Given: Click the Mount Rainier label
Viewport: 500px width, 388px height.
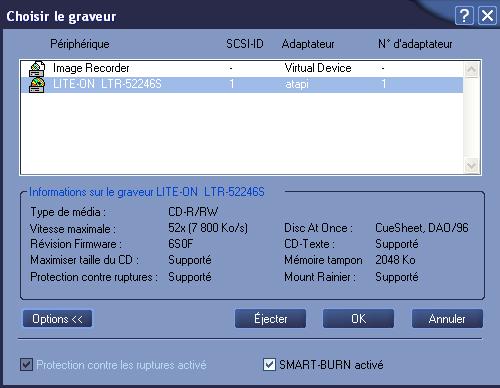Looking at the screenshot, I should (320, 277).
